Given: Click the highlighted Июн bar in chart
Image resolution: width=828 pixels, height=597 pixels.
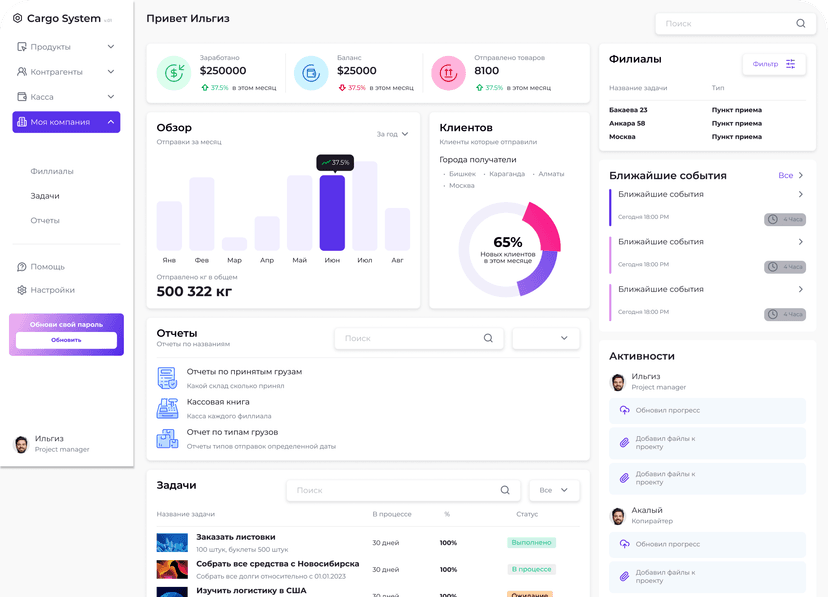Looking at the screenshot, I should pos(332,213).
